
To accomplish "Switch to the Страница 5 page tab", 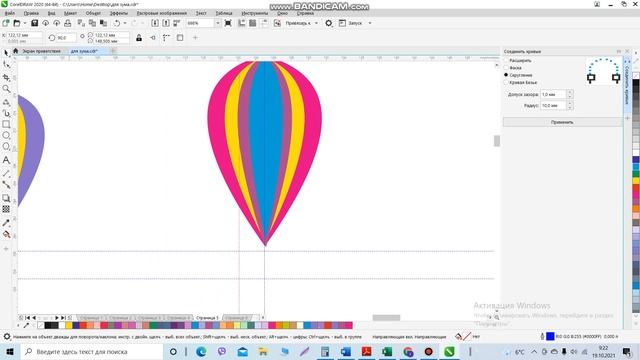I will pyautogui.click(x=207, y=318).
